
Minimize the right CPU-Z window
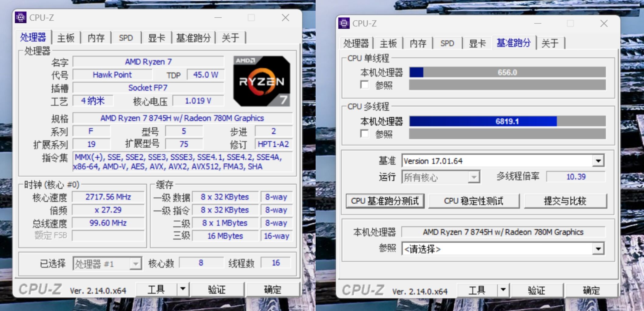538,23
